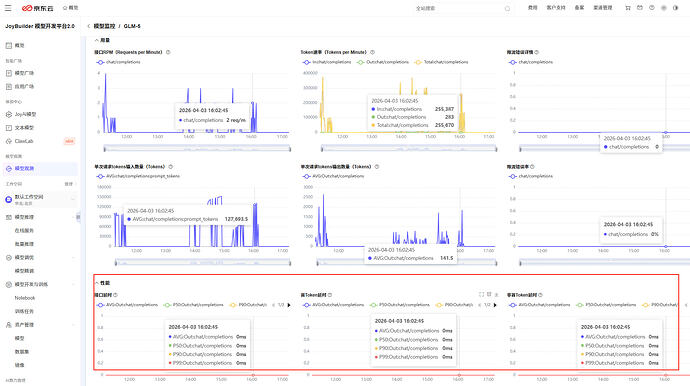This screenshot has height=386, width=690.
Task: Toggle P50:Out legend in interface latency chart
Action: click(x=194, y=305)
